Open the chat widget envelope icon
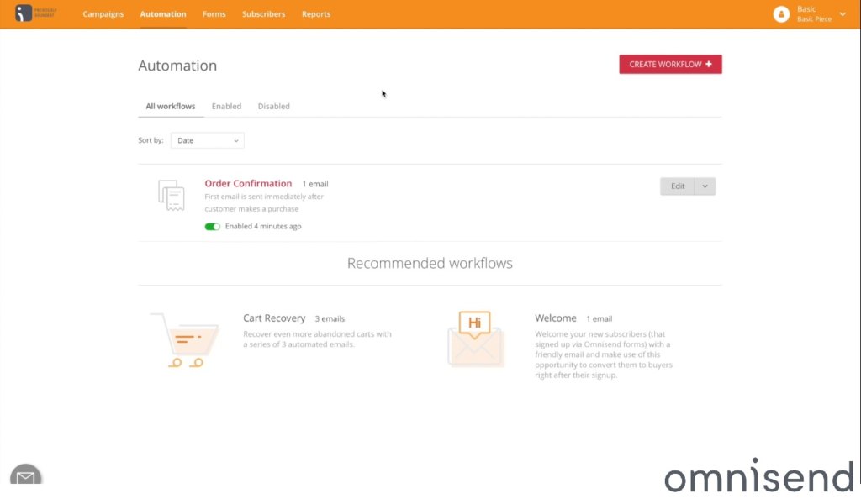Image resolution: width=861 pixels, height=504 pixels. [25, 477]
